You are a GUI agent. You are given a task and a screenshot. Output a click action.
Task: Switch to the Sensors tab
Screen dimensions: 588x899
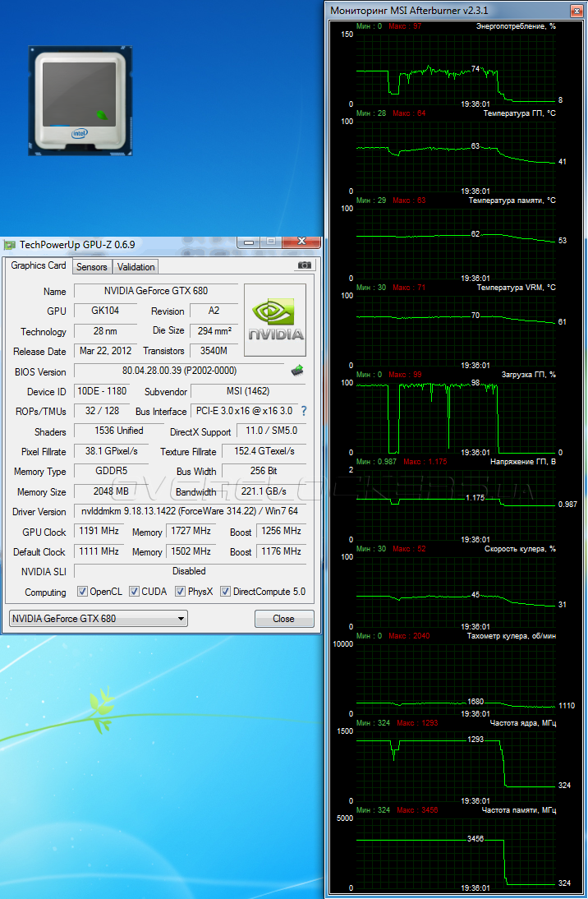(91, 267)
